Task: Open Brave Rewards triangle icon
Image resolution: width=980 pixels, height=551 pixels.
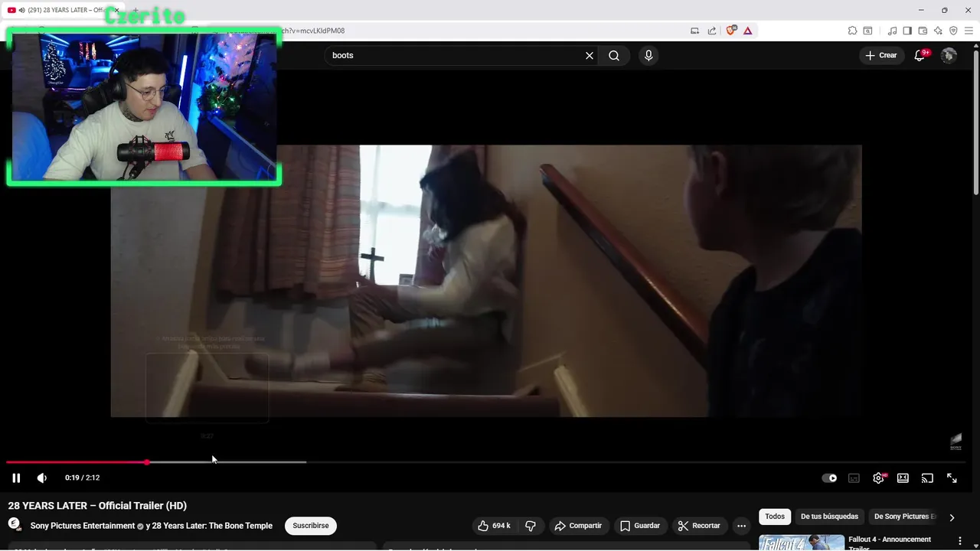Action: 747,31
